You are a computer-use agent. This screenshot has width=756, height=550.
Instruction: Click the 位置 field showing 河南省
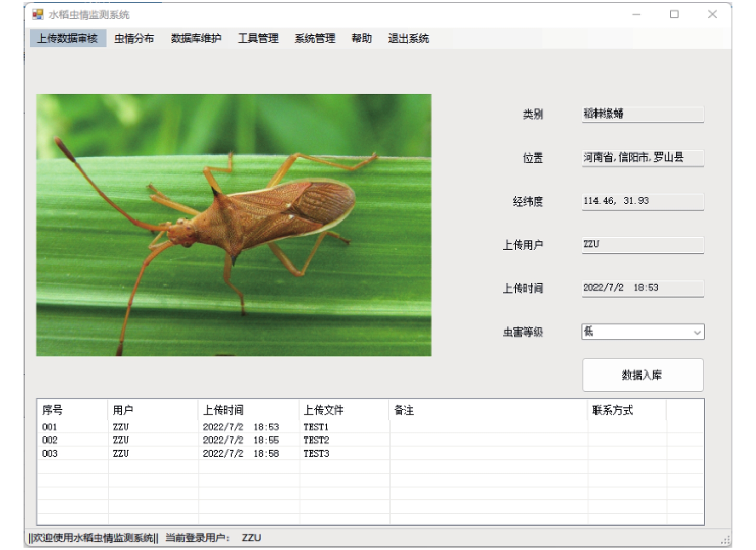tap(642, 157)
